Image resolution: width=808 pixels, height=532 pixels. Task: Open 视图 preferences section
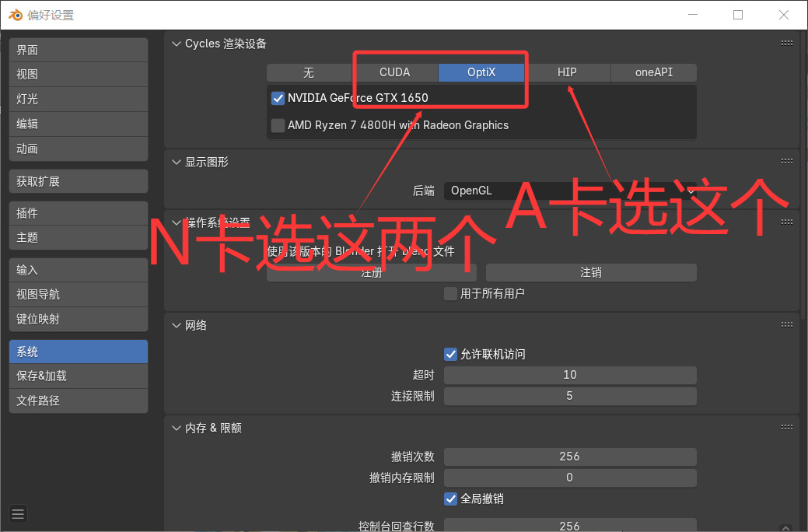click(79, 74)
